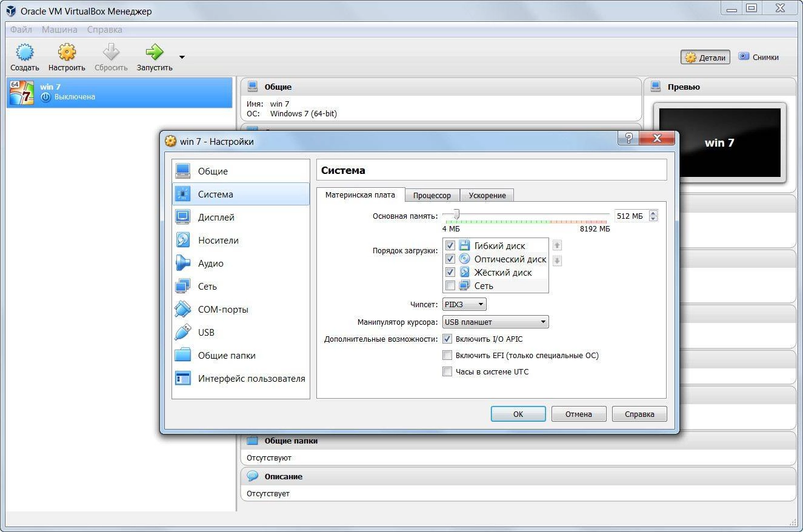The height and width of the screenshot is (532, 803).
Task: Click the optical disc icon in boot order
Action: 464,259
